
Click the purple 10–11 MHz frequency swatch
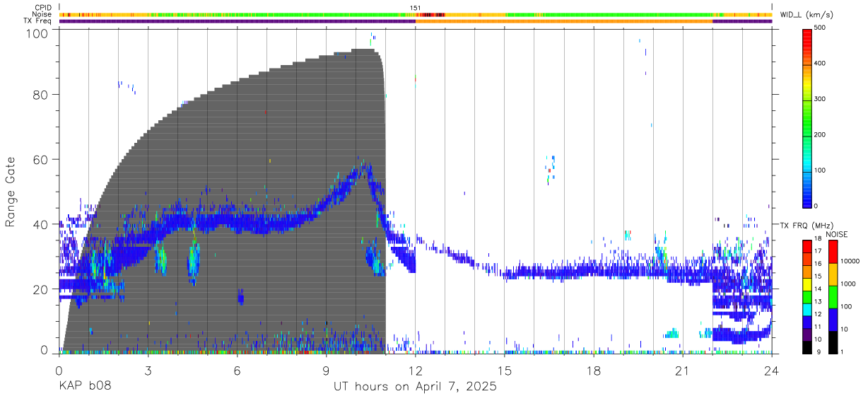[x=807, y=335]
